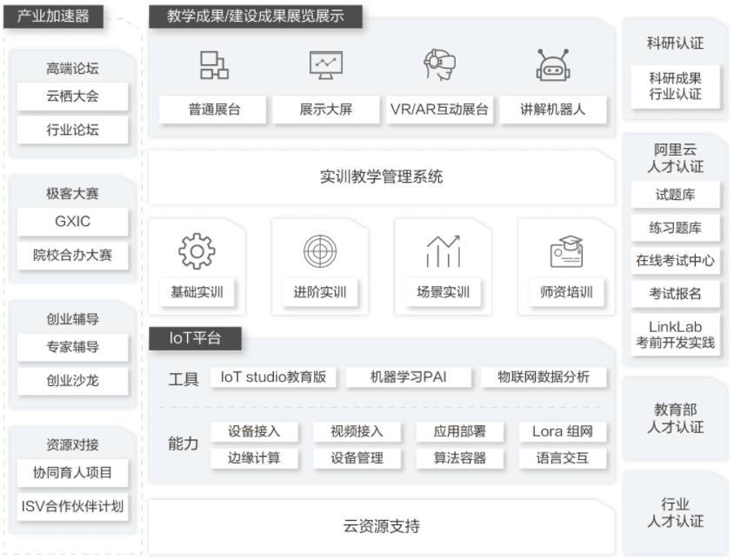Click the 设备管理 capability
Viewport: 734px width, 560px height.
[x=357, y=458]
